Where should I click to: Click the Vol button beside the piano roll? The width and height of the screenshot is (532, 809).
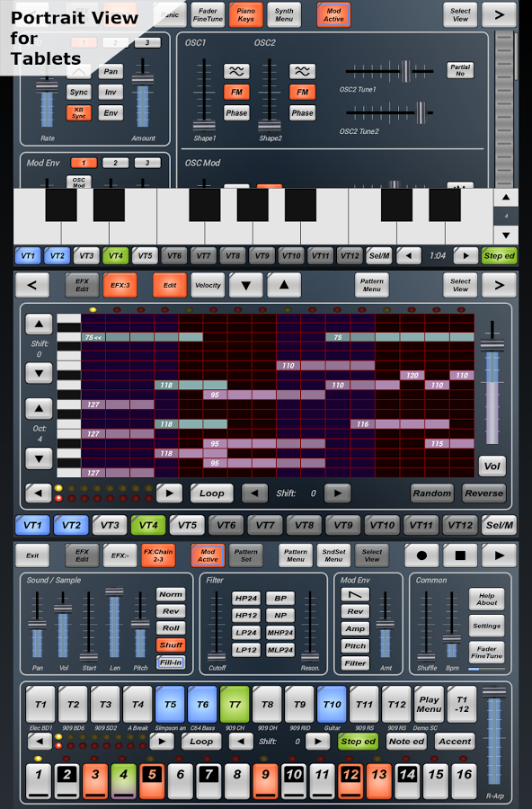pyautogui.click(x=492, y=466)
